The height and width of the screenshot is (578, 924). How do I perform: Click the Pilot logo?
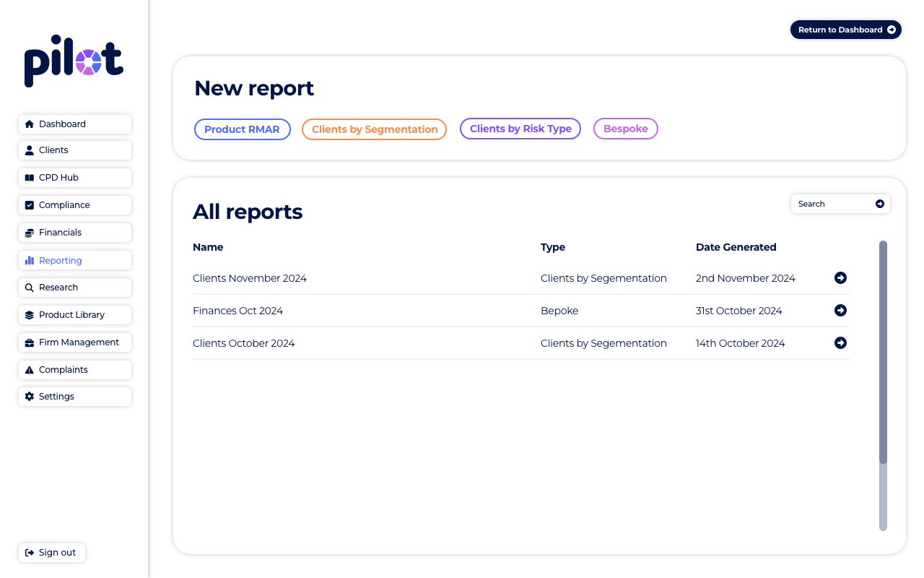(74, 61)
